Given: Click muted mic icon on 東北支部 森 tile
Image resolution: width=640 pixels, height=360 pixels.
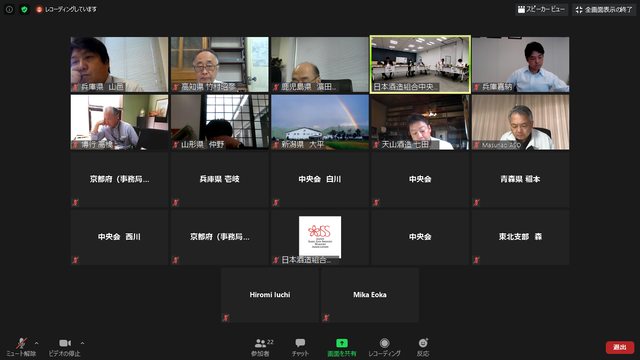Looking at the screenshot, I should 476,260.
